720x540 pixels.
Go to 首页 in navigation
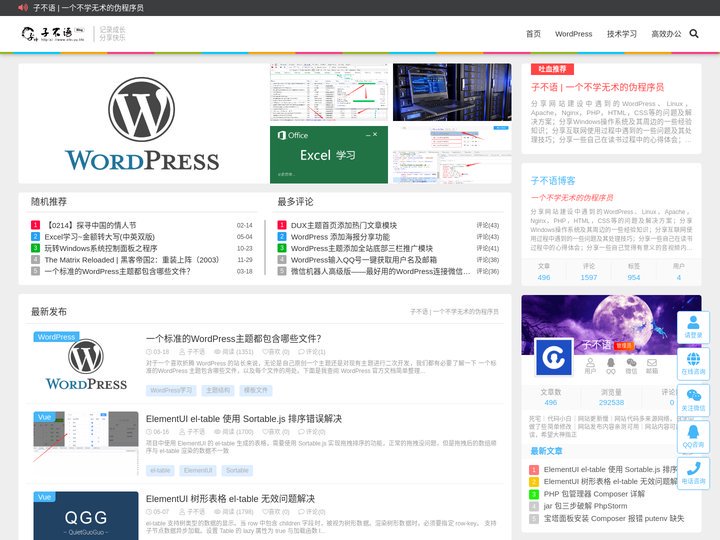pos(533,34)
